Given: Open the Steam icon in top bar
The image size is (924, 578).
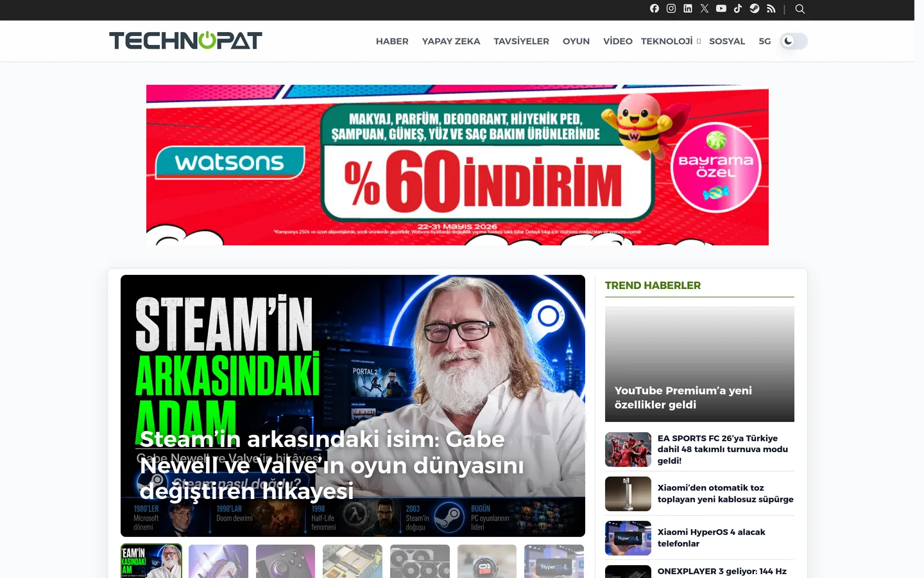Looking at the screenshot, I should coord(755,8).
